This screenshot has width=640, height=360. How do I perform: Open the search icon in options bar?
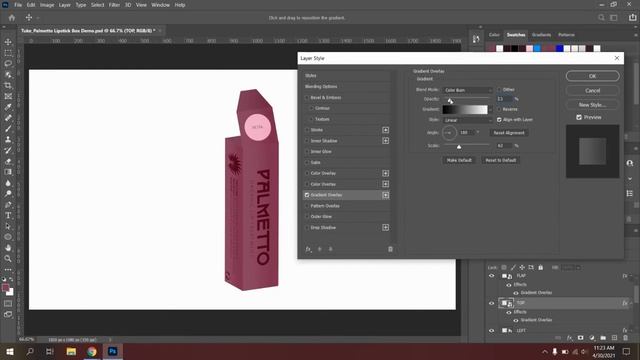coord(601,18)
